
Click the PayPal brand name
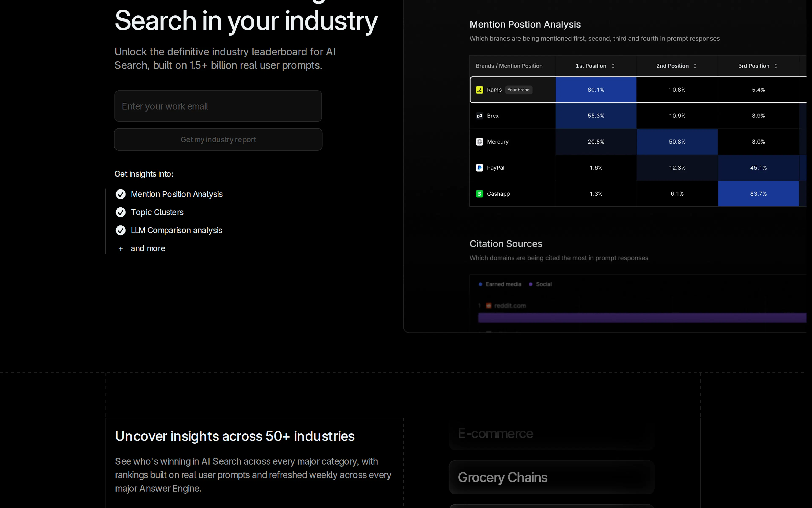496,168
